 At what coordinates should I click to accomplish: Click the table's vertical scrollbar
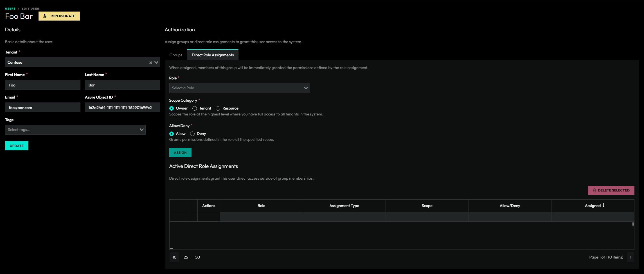(633, 224)
